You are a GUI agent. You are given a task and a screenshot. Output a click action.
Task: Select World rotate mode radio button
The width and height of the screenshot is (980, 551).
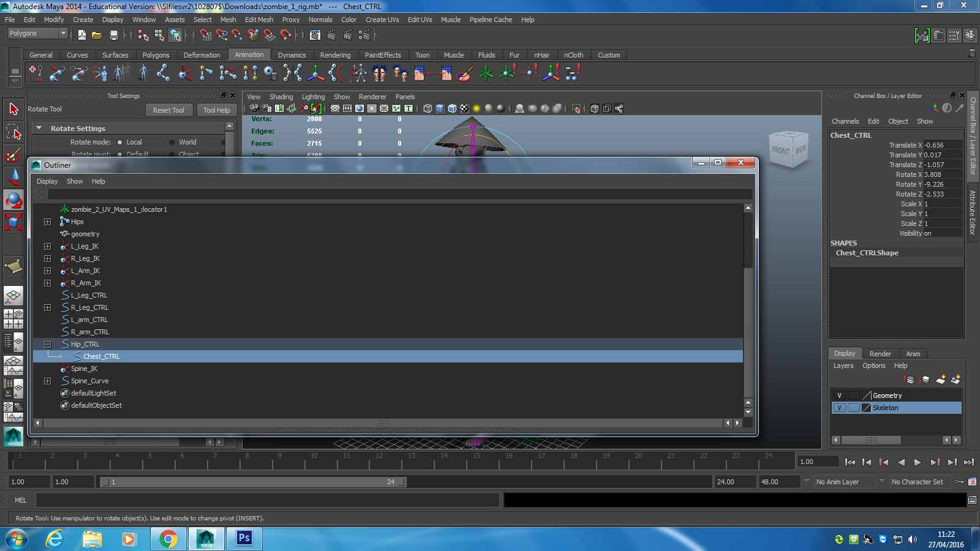[x=172, y=142]
